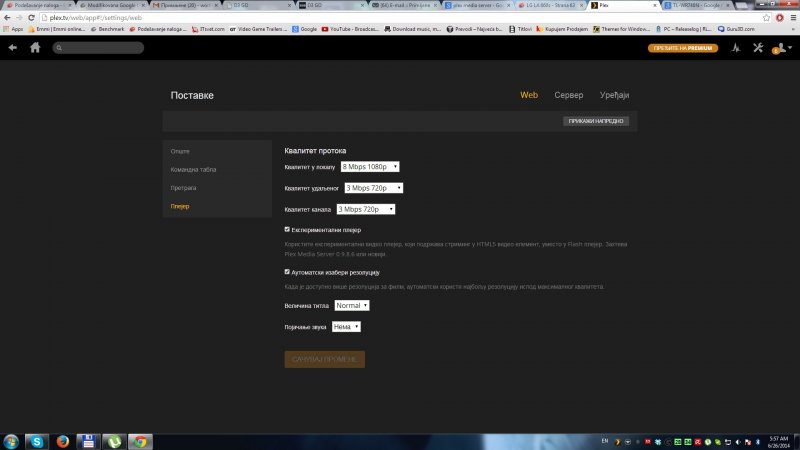Bookmark the page with the star icon
This screenshot has height=450, width=800.
pyautogui.click(x=766, y=17)
